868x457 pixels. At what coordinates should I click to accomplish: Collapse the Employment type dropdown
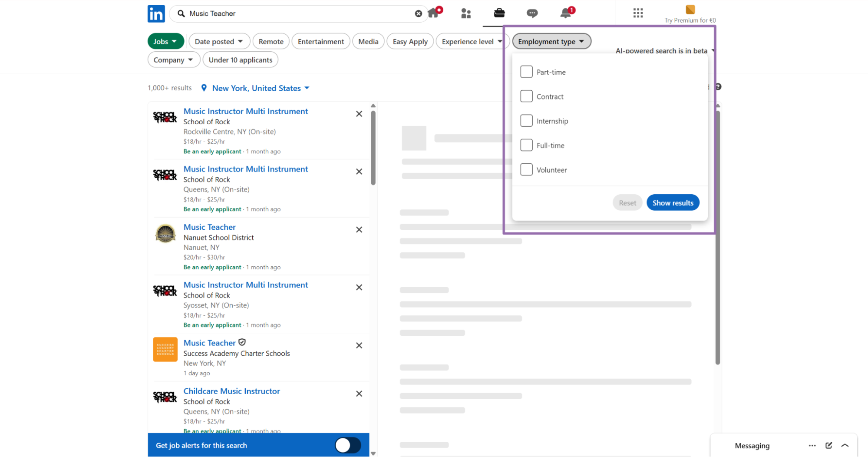tap(551, 41)
